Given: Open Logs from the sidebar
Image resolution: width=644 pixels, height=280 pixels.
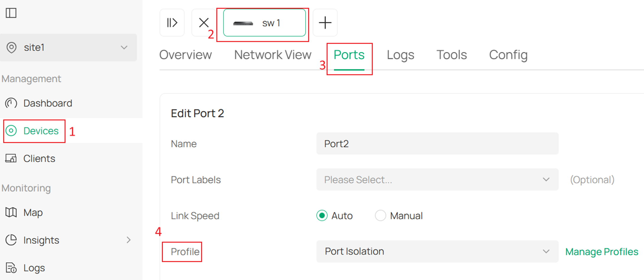Looking at the screenshot, I should click(x=34, y=268).
